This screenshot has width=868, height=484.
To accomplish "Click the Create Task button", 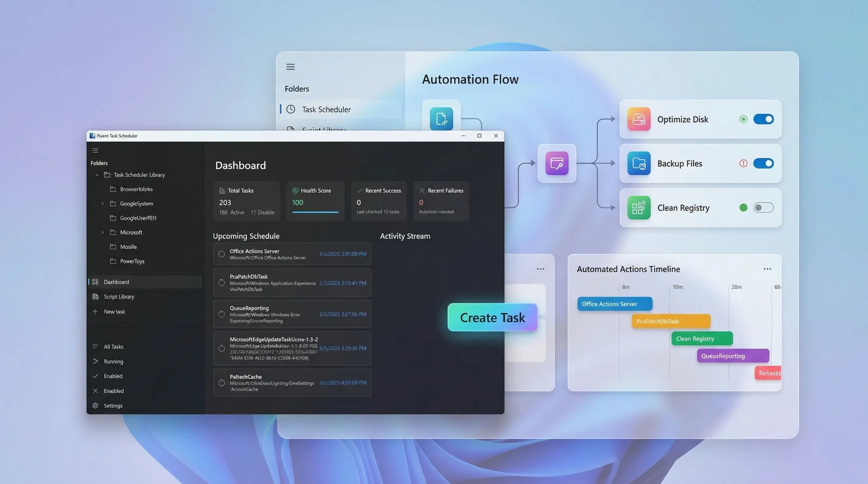I will pyautogui.click(x=492, y=318).
